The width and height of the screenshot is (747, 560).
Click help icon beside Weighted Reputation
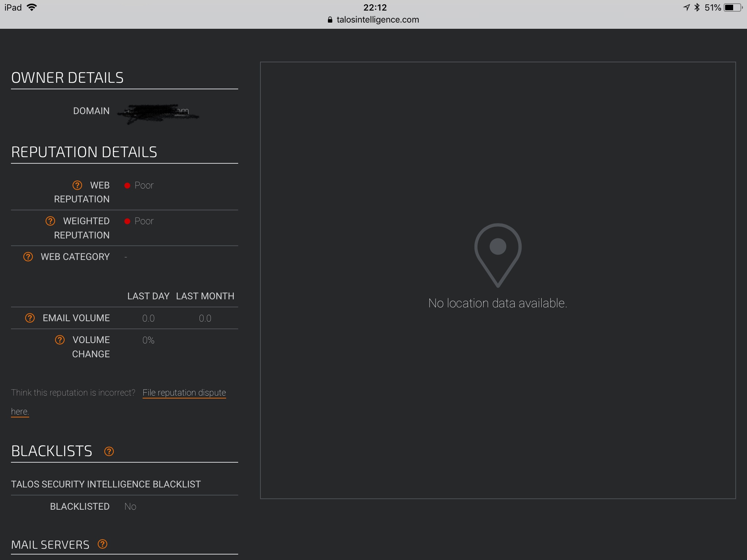click(x=50, y=221)
